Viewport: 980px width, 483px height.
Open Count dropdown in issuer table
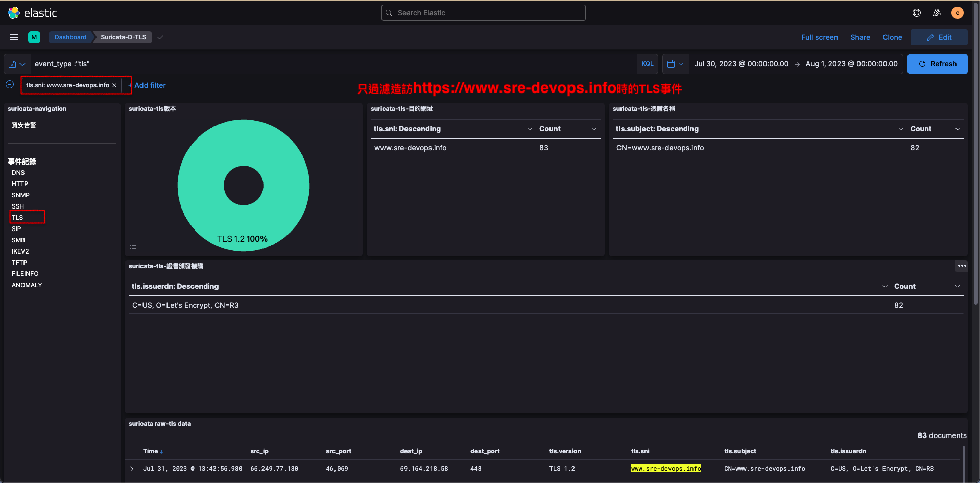958,286
